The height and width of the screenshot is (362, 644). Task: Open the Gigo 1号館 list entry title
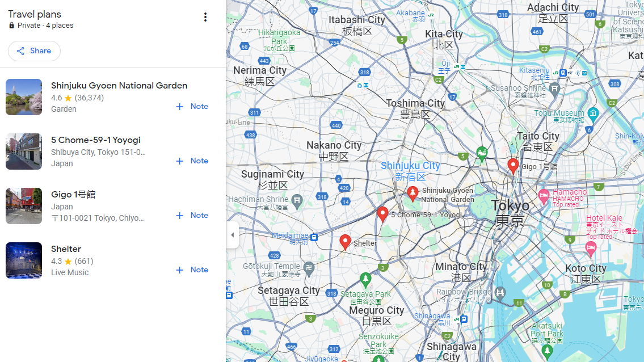[73, 195]
